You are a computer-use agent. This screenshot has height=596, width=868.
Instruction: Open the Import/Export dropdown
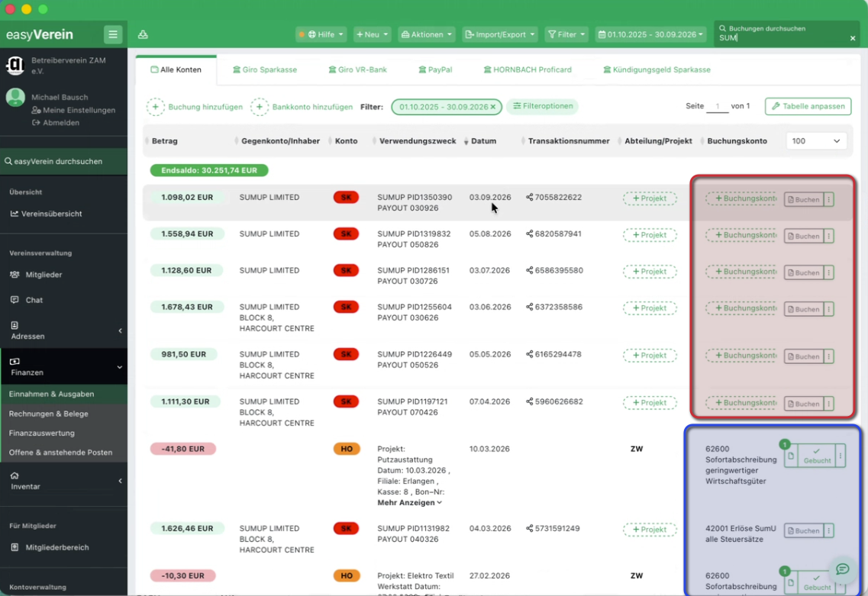coord(500,34)
